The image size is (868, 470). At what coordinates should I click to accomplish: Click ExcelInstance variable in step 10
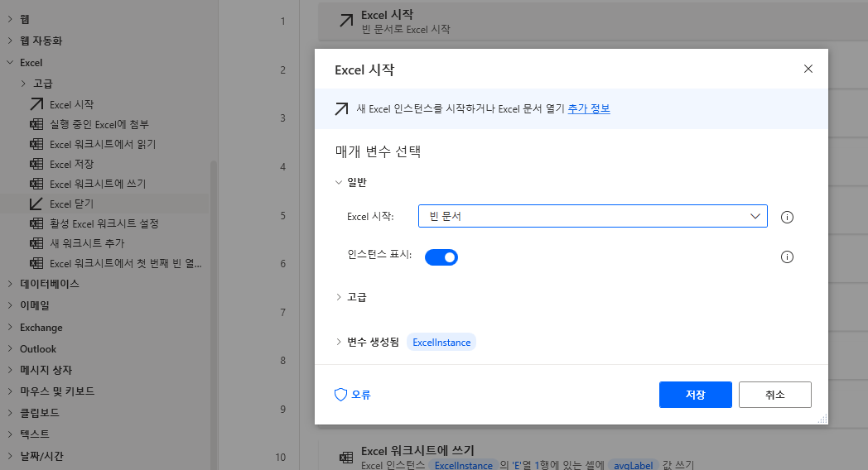pos(463,466)
